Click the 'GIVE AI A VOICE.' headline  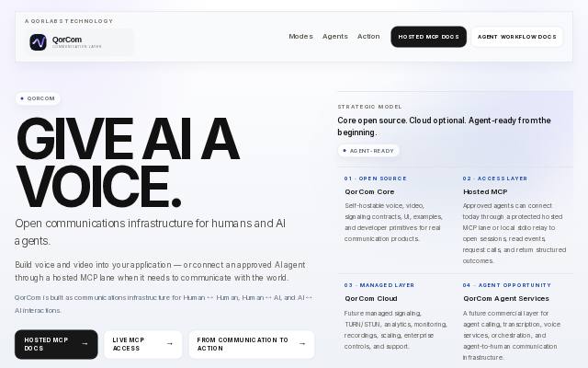pyautogui.click(x=128, y=162)
